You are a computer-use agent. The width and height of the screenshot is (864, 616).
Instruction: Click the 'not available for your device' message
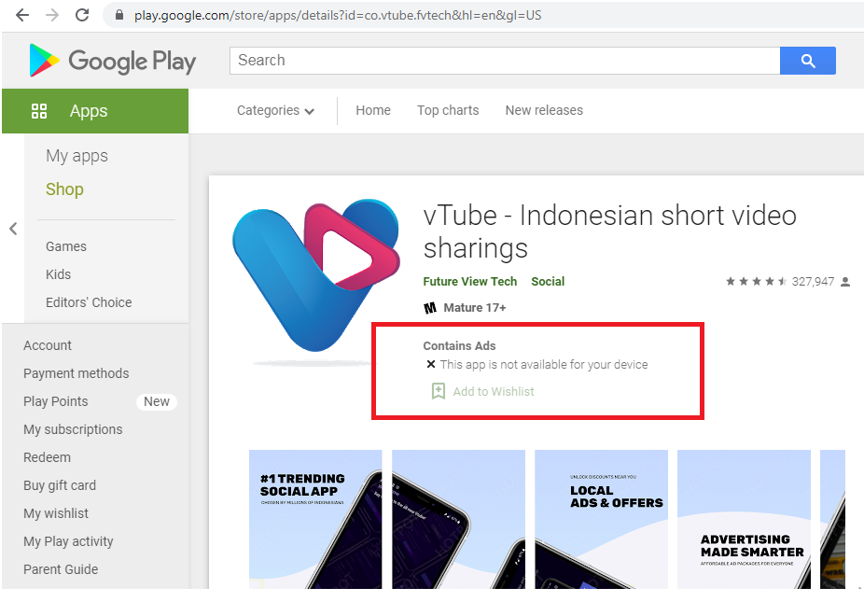(x=544, y=365)
